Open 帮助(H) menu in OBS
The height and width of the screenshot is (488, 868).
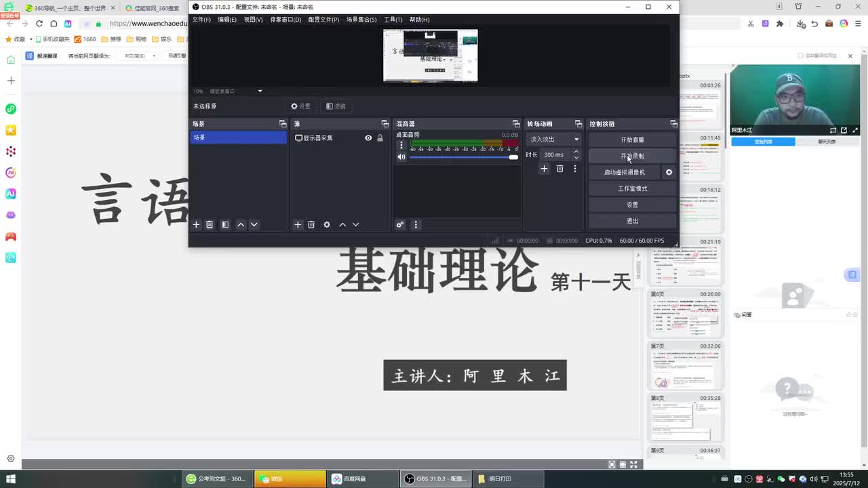click(x=420, y=20)
